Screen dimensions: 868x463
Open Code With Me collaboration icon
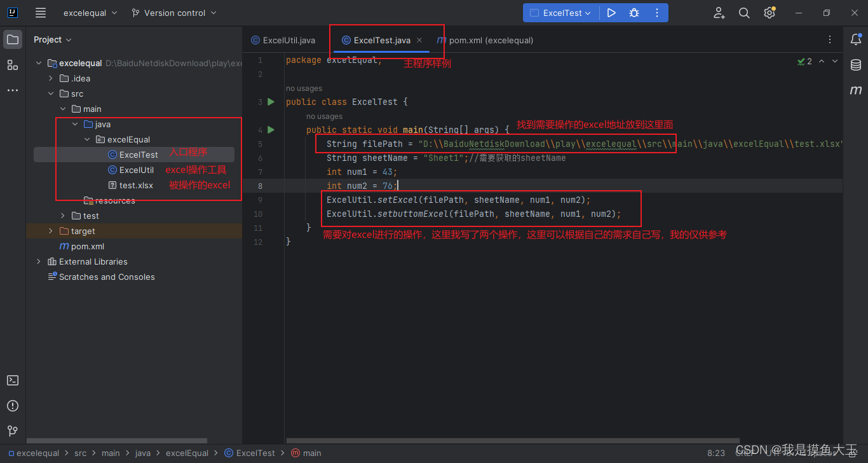pyautogui.click(x=719, y=12)
